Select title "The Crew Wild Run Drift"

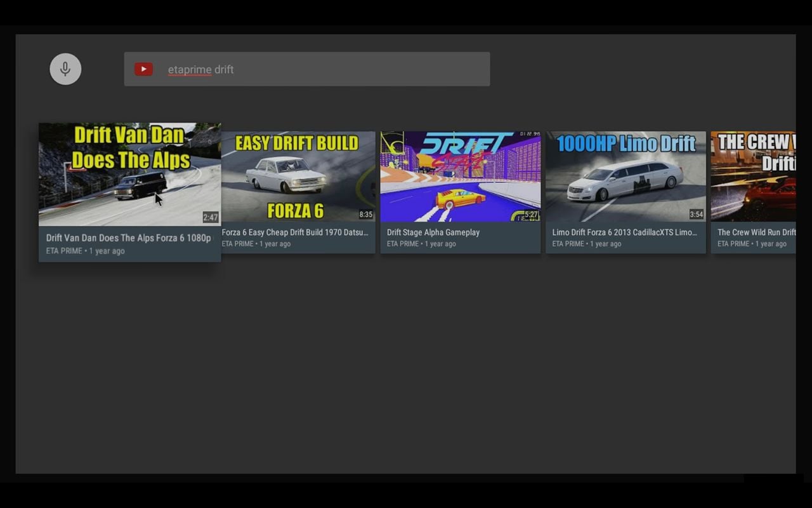[756, 232]
